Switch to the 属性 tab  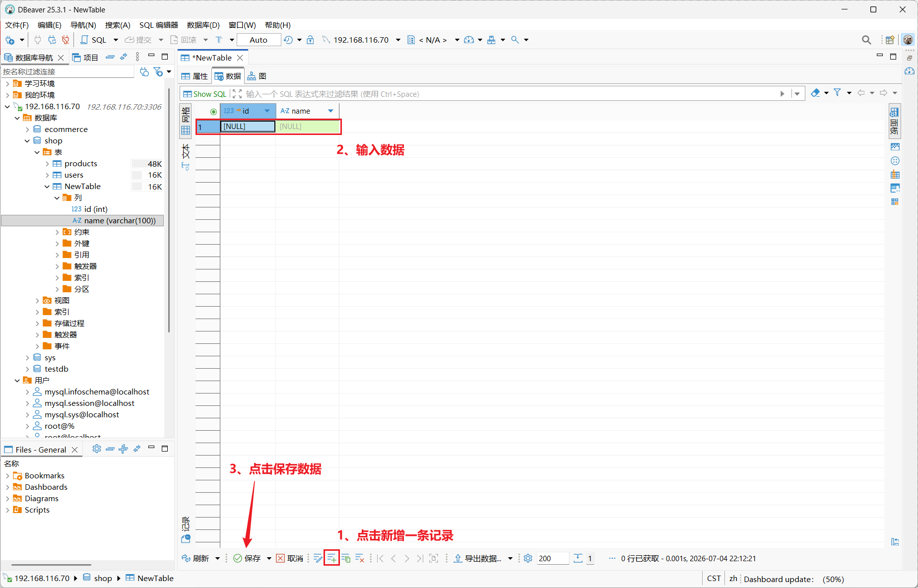click(195, 76)
